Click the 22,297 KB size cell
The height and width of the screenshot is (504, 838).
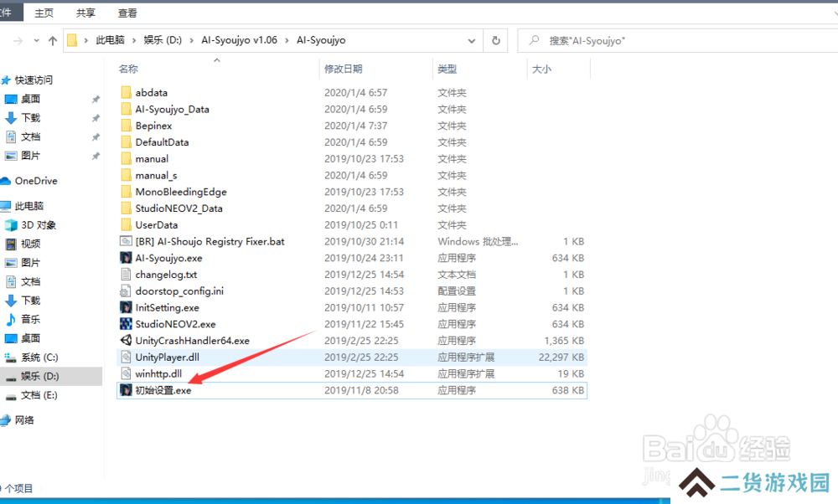pos(561,357)
